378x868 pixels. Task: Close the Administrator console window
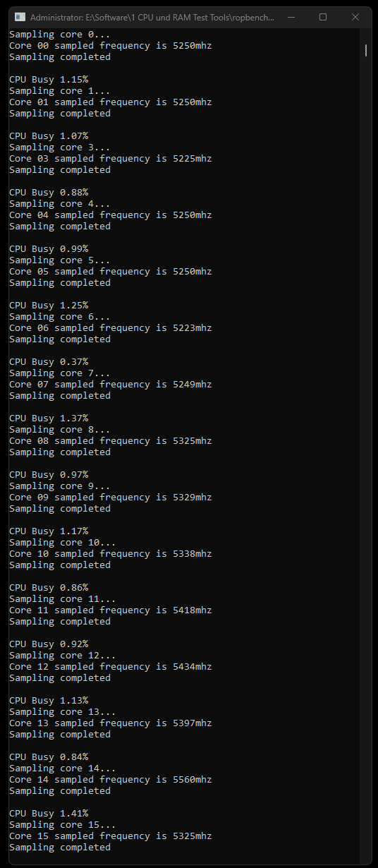(355, 17)
